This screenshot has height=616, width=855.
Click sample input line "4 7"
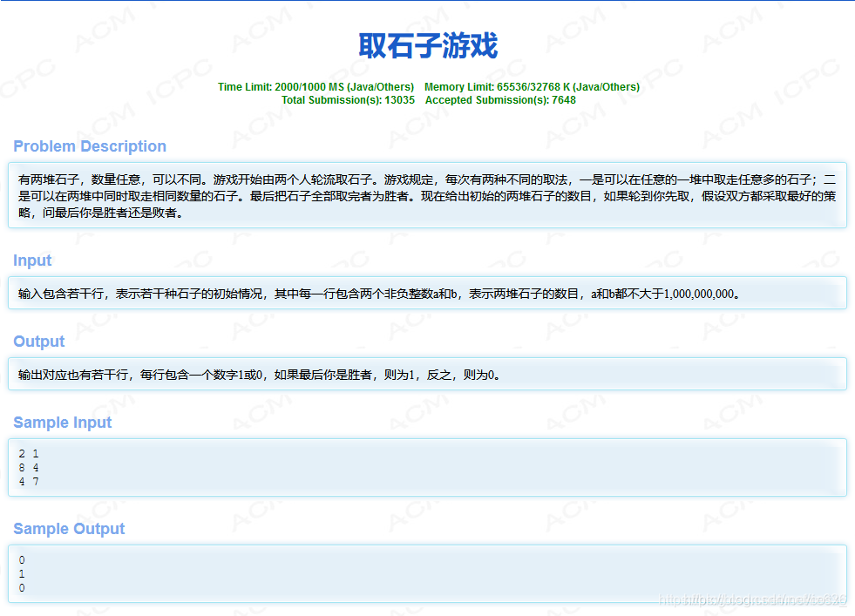pos(29,481)
